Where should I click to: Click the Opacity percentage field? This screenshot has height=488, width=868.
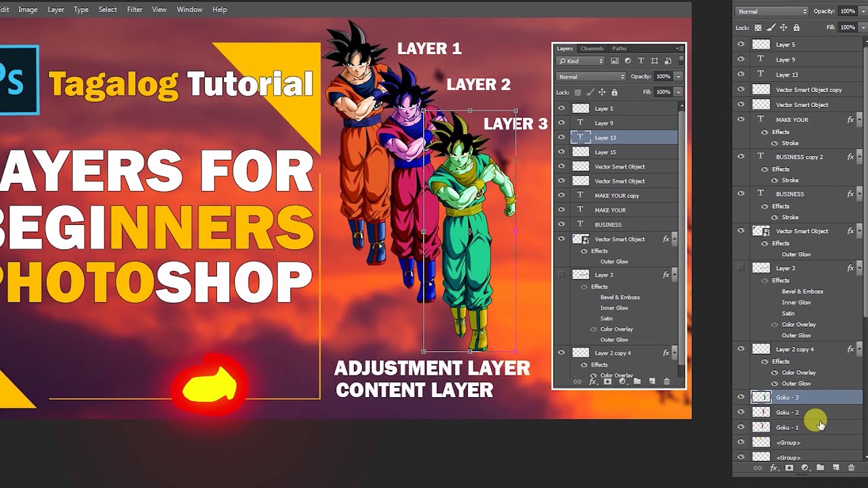point(847,12)
